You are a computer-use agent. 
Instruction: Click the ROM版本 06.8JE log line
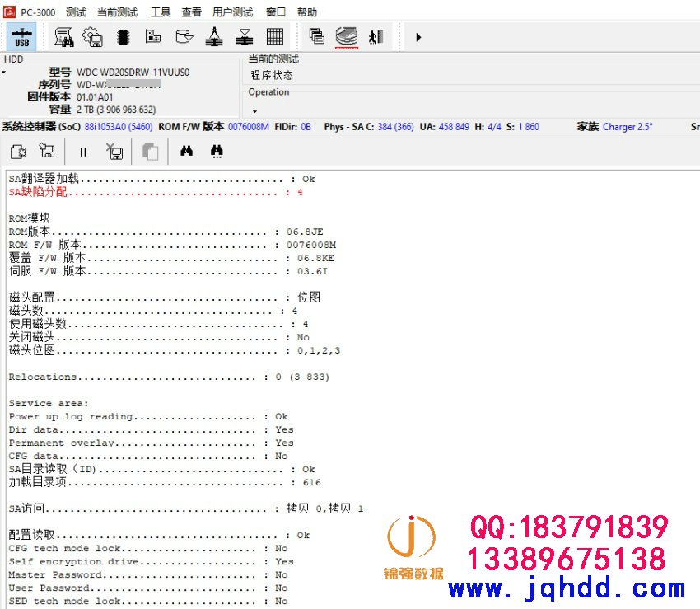[x=166, y=232]
